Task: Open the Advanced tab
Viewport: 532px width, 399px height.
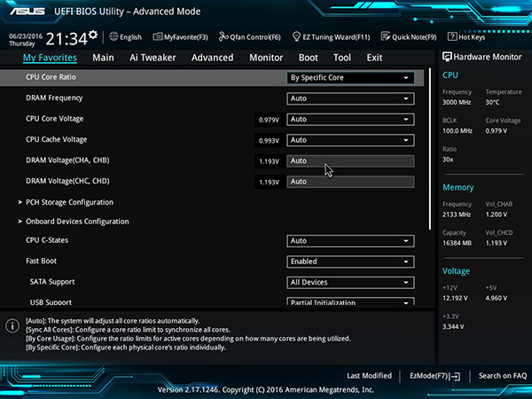Action: click(213, 58)
